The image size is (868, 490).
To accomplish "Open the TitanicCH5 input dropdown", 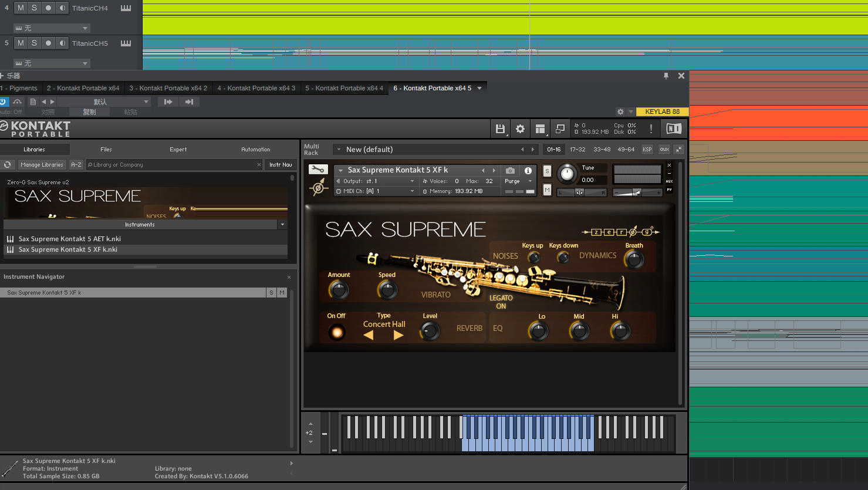I will tap(52, 63).
